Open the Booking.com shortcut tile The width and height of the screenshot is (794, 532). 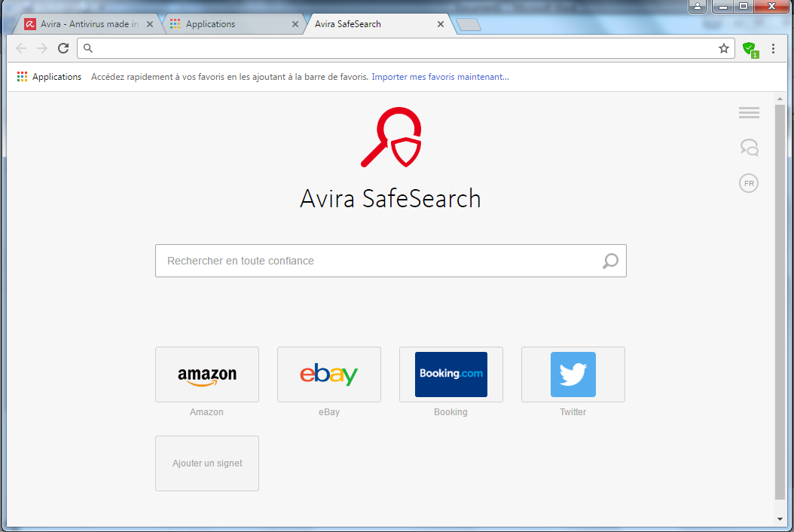coord(451,375)
